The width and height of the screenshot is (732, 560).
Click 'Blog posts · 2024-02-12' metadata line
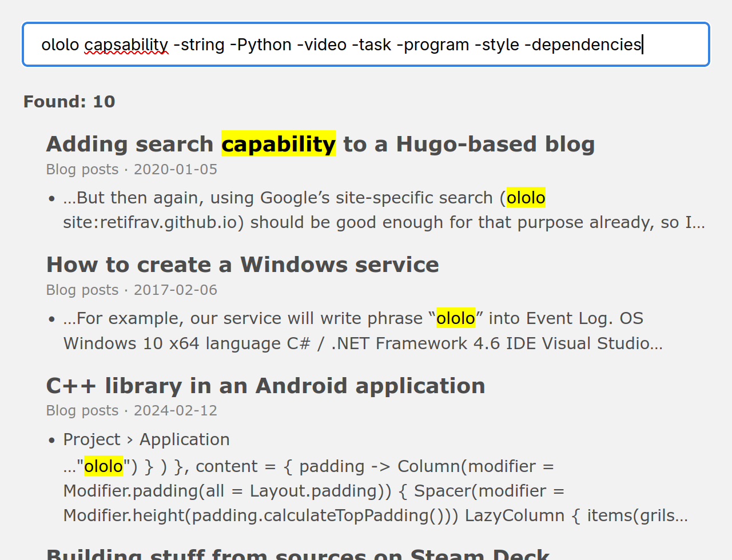(x=132, y=411)
